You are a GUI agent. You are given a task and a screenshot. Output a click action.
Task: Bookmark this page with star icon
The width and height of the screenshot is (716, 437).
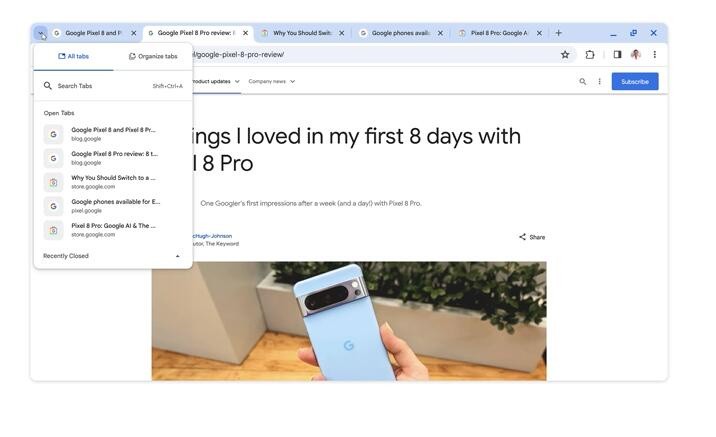pyautogui.click(x=565, y=55)
